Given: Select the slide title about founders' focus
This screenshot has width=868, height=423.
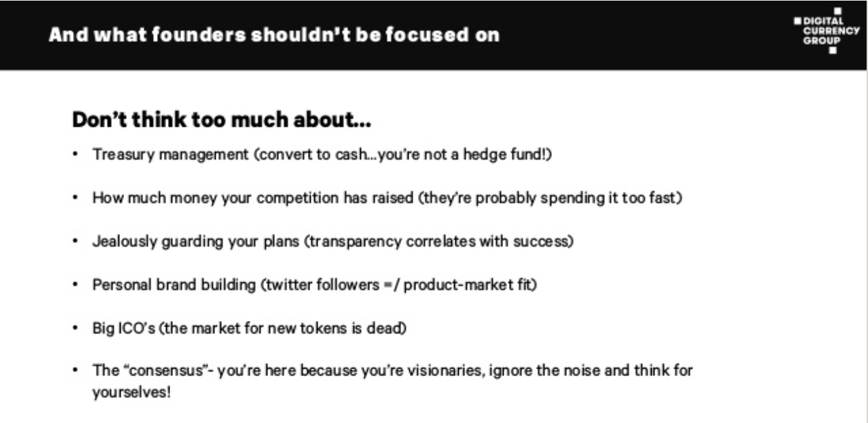Looking at the screenshot, I should (273, 35).
